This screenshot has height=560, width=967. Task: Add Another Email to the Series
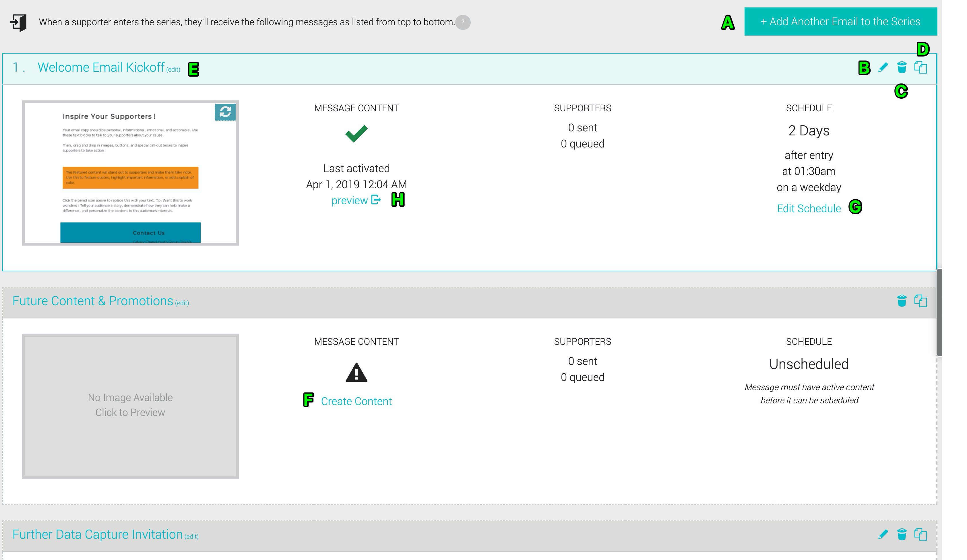840,22
